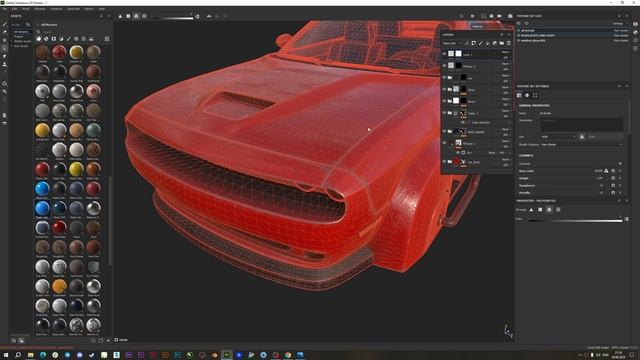
Task: Select the Smudge tool in left toolbar
Action: [x=4, y=56]
